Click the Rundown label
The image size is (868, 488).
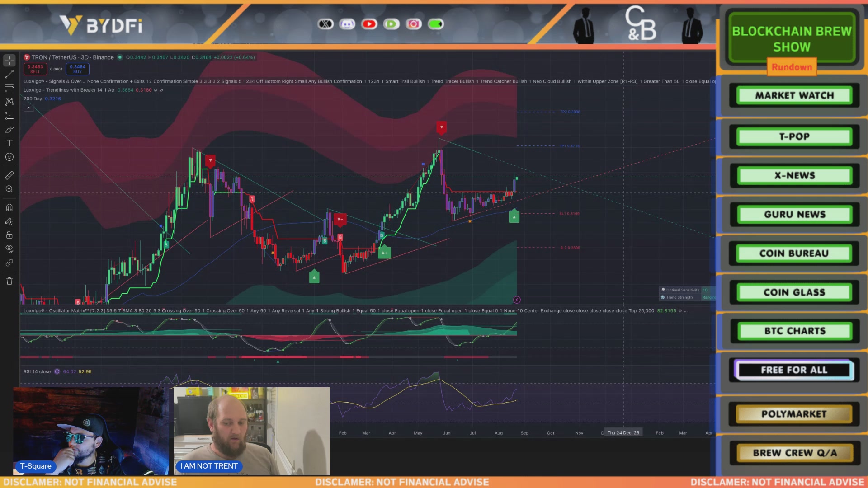[x=792, y=67]
